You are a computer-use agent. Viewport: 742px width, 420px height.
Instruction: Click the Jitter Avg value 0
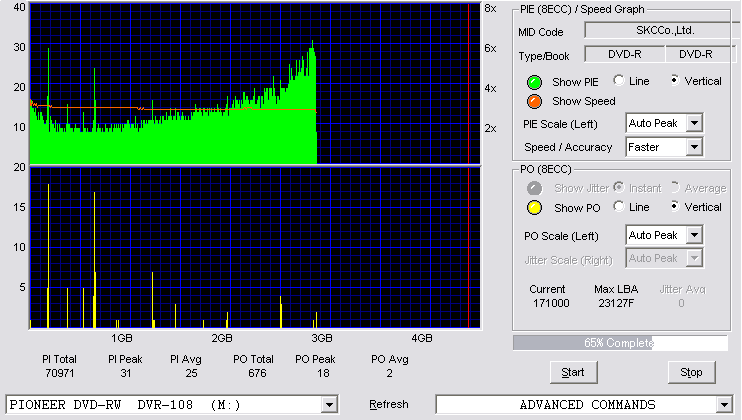pos(681,303)
